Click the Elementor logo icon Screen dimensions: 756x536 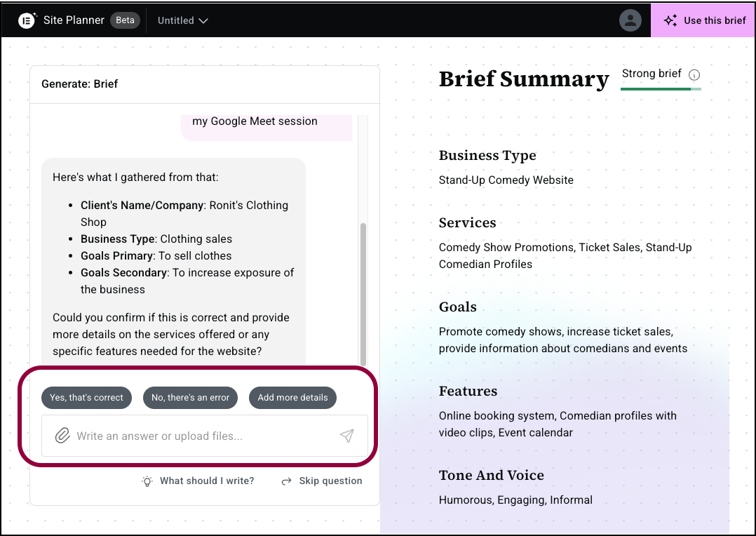pos(27,20)
